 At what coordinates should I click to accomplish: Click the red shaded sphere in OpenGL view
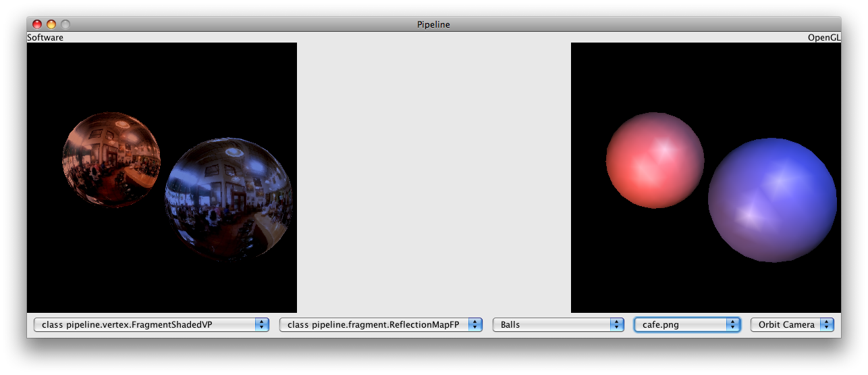coord(654,160)
